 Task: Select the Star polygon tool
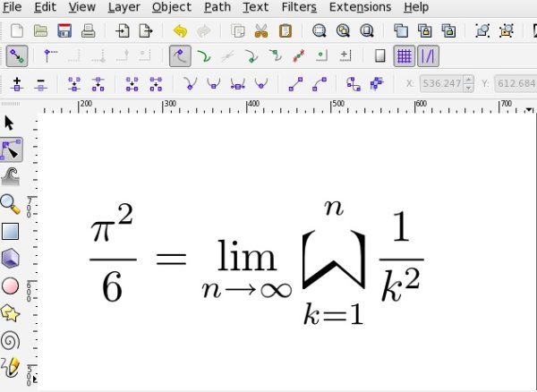click(x=10, y=313)
